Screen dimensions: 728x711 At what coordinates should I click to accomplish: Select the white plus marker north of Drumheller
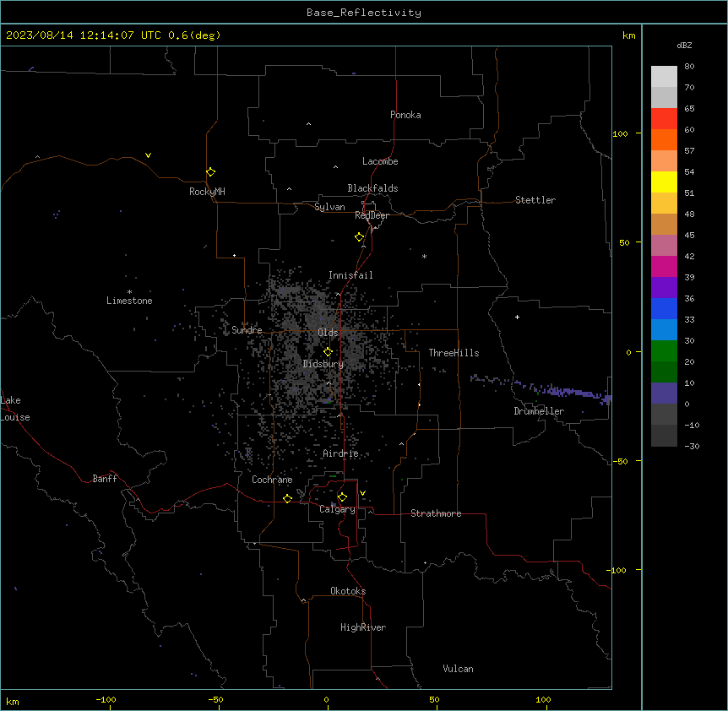point(517,317)
